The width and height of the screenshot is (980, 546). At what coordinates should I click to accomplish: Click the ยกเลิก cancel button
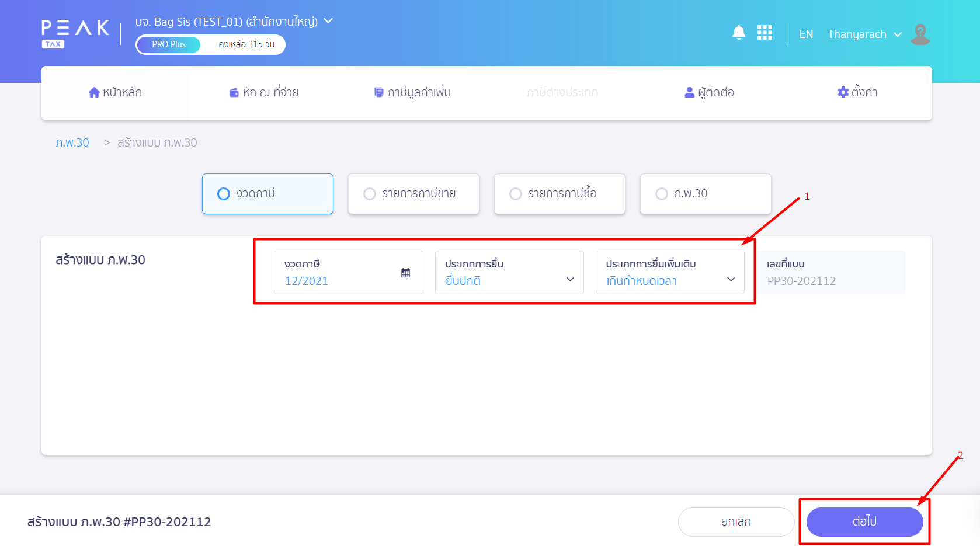(736, 521)
